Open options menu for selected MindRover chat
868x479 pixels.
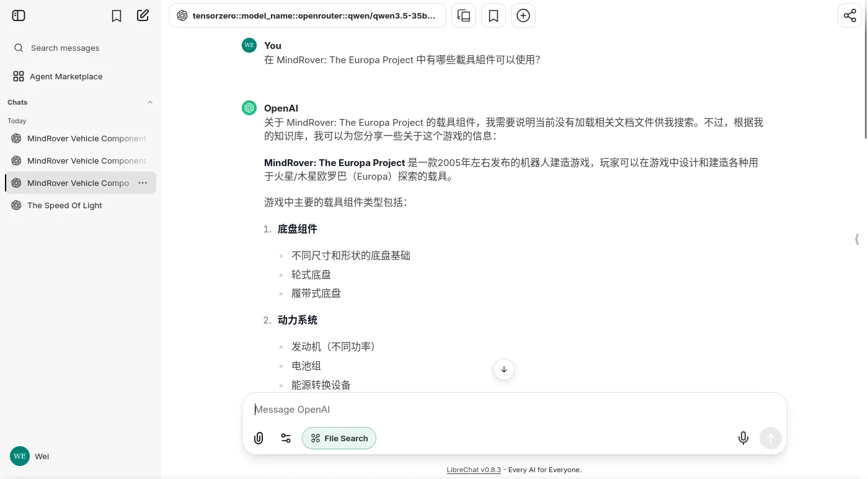pos(143,183)
